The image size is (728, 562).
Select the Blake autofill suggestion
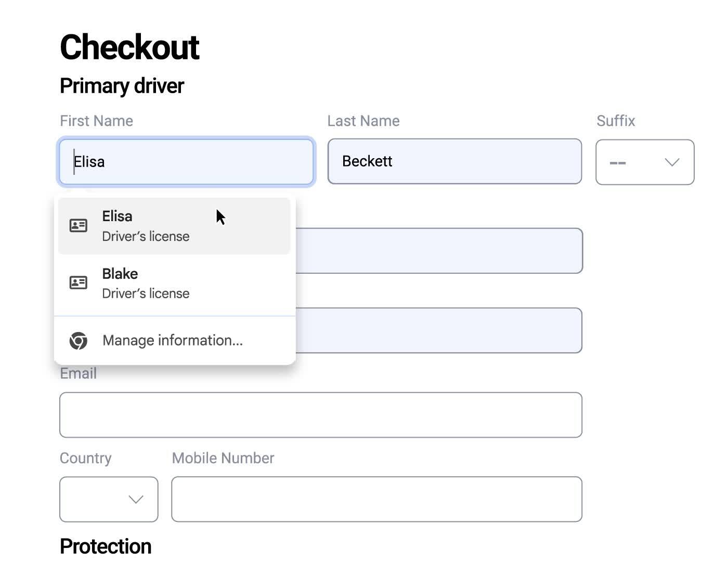156,283
